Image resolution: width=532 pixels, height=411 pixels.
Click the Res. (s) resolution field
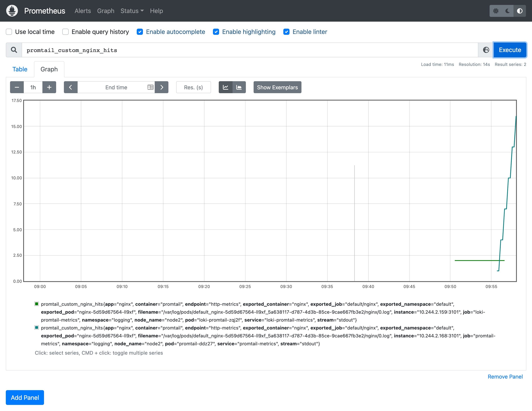193,87
